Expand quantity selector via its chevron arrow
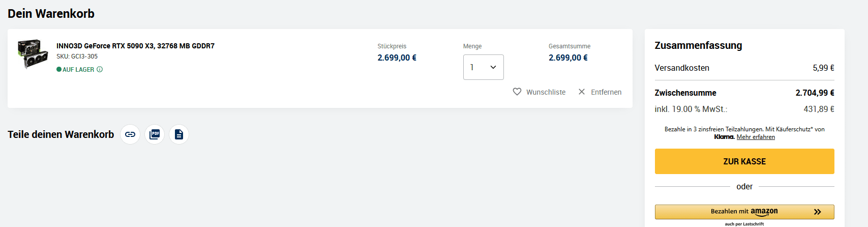The height and width of the screenshot is (227, 868). tap(493, 67)
